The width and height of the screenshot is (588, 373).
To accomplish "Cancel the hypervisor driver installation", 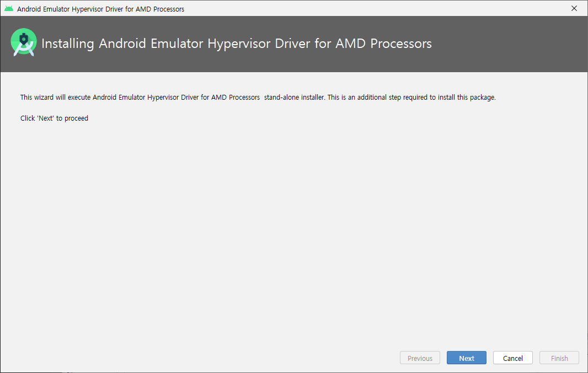I will pyautogui.click(x=512, y=358).
